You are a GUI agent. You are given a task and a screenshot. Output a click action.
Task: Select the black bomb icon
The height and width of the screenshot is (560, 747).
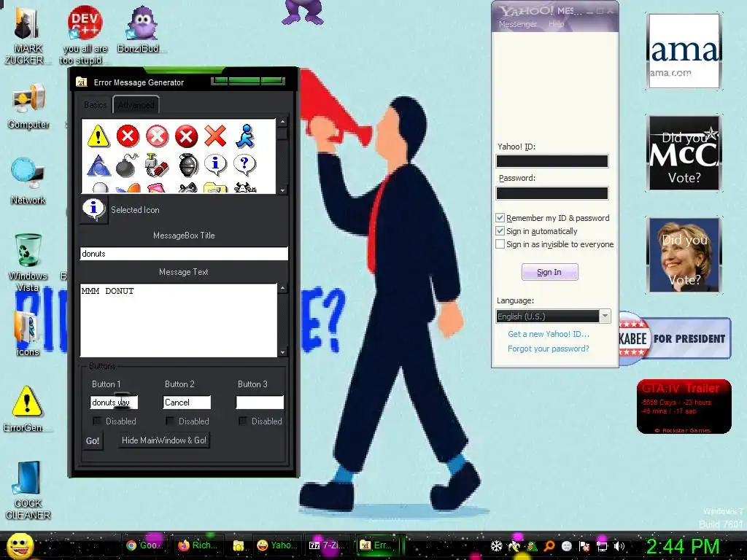tap(127, 166)
